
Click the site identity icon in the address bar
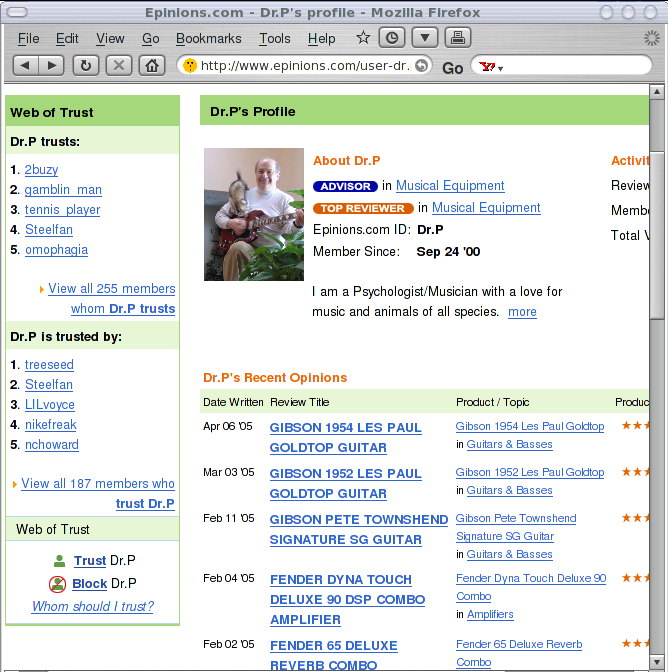coord(189,66)
